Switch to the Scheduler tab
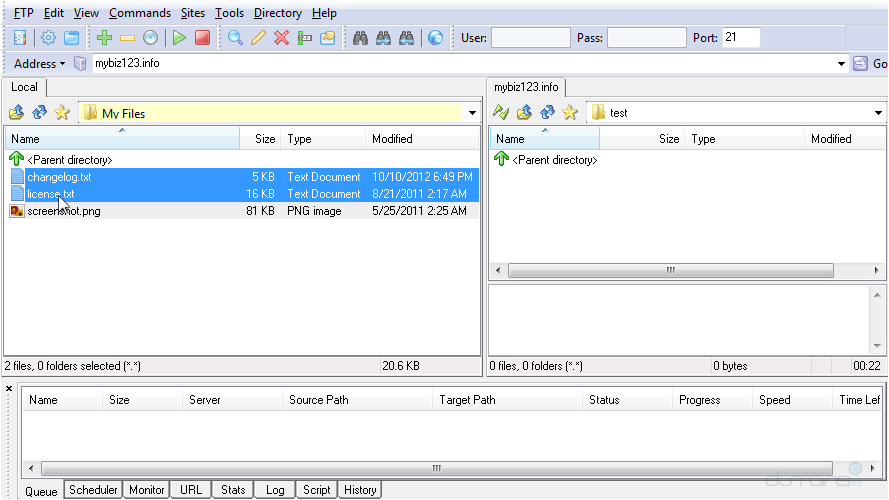This screenshot has height=500, width=889. (93, 489)
